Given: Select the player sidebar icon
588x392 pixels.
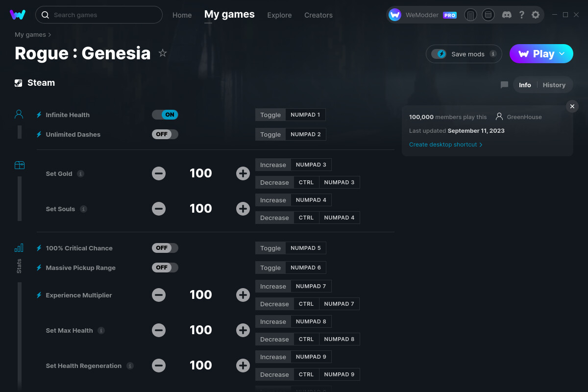Looking at the screenshot, I should [x=19, y=113].
